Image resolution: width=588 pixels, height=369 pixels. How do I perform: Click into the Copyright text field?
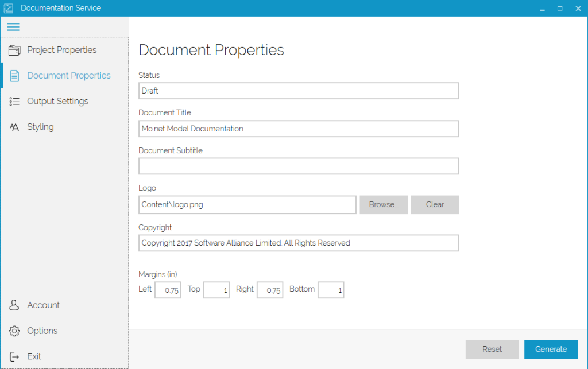(x=299, y=243)
